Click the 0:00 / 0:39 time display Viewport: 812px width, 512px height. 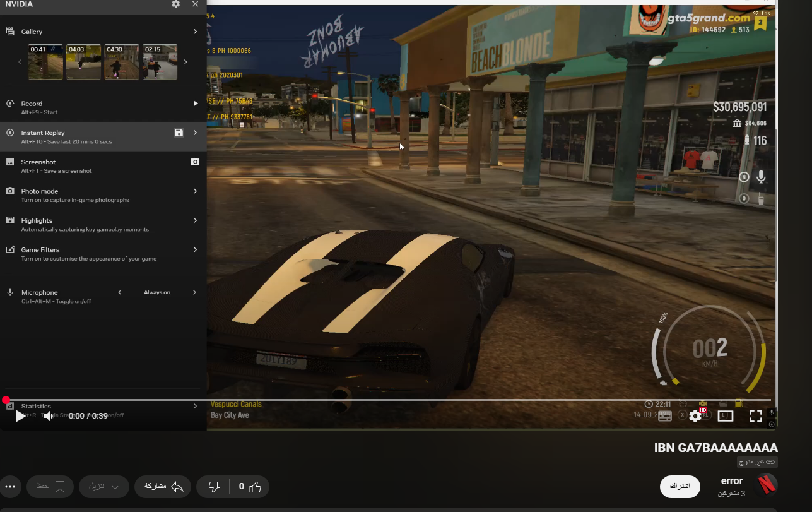88,416
